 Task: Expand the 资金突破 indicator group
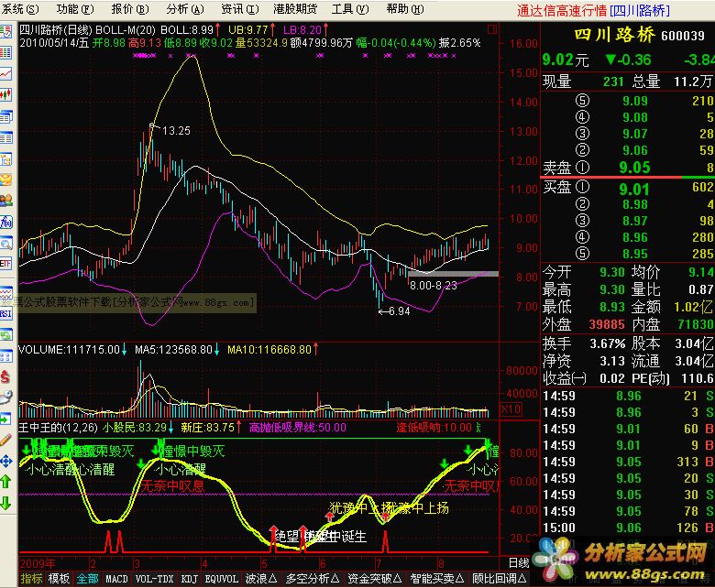[x=374, y=579]
